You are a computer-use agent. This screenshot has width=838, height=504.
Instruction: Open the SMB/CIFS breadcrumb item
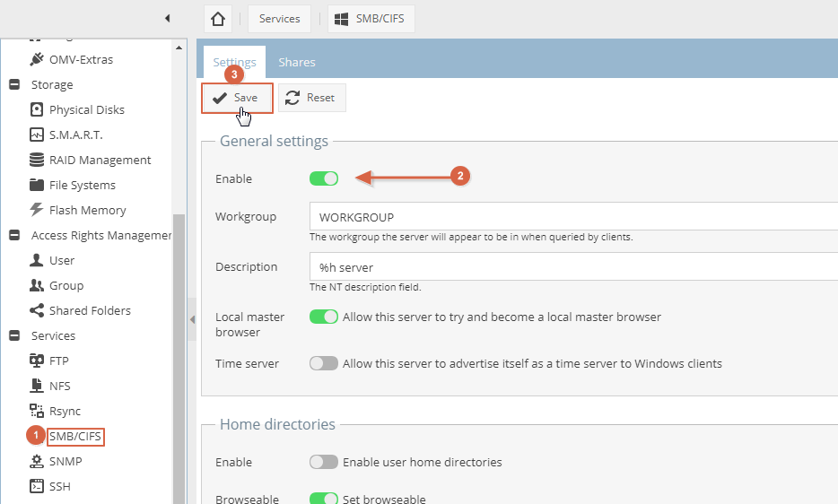coord(371,19)
